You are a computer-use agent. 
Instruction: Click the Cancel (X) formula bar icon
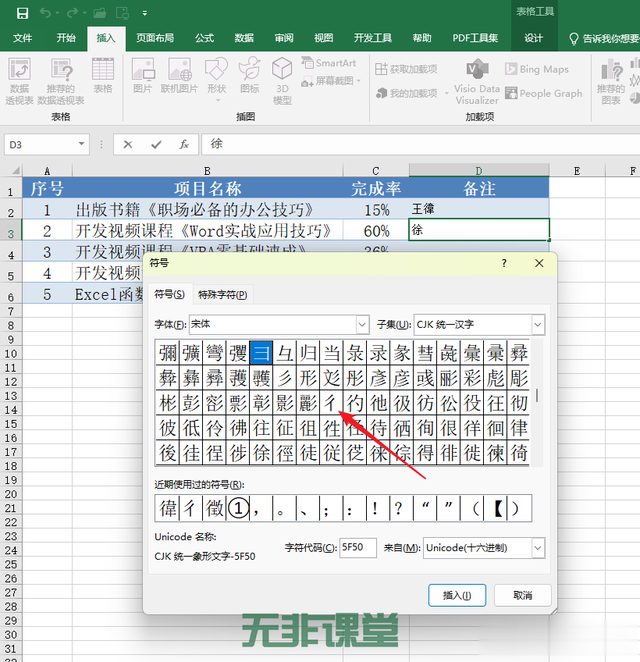point(127,145)
